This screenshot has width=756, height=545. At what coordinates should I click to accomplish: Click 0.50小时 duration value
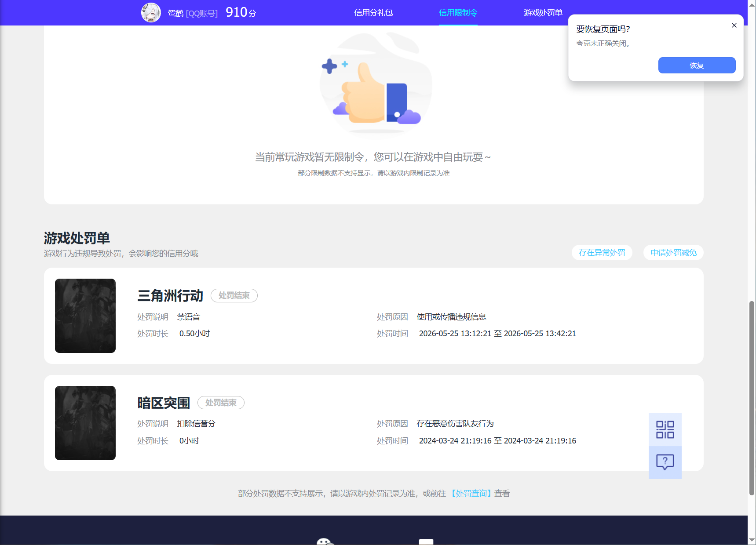coord(194,334)
